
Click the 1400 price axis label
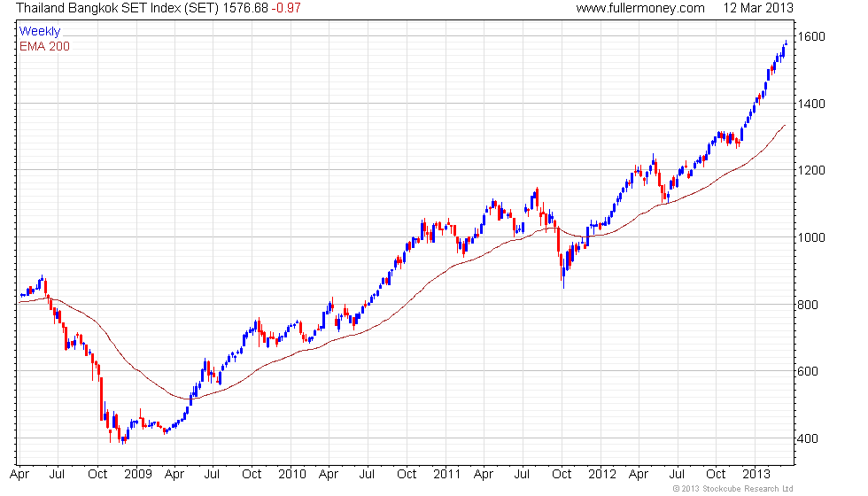811,104
